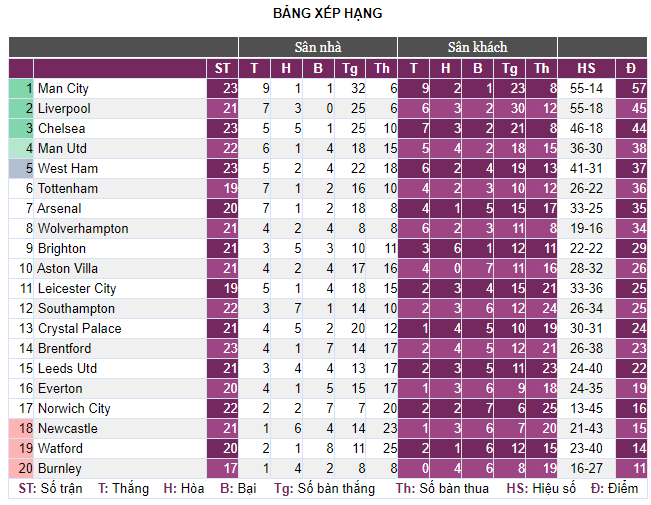Click the ST column header
This screenshot has width=651, height=505.
(222, 69)
